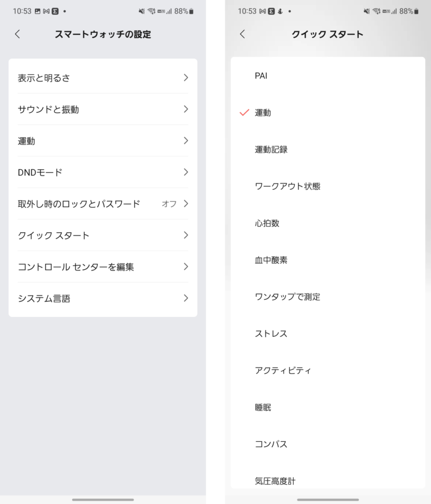The image size is (431, 504).
Task: Open DNDモード chevron arrow
Action: [186, 172]
